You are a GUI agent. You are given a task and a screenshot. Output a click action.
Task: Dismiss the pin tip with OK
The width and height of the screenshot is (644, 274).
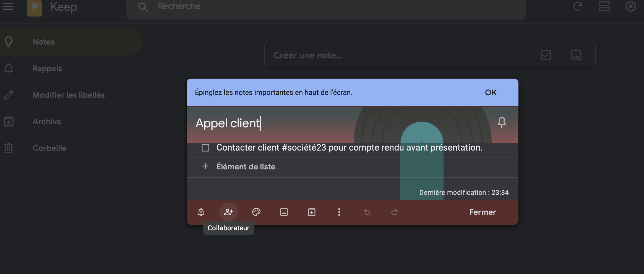491,92
